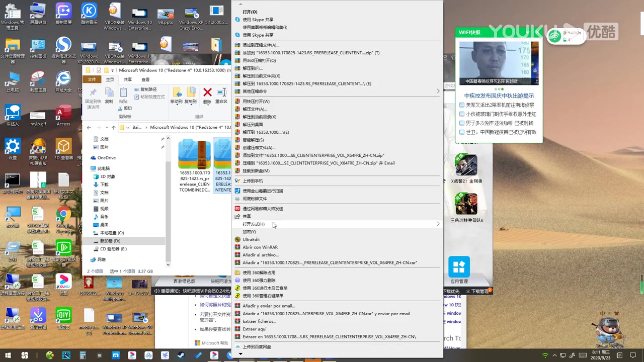Click the context menu's bottom scroll arrow
The width and height of the screenshot is (644, 362).
pos(240,354)
